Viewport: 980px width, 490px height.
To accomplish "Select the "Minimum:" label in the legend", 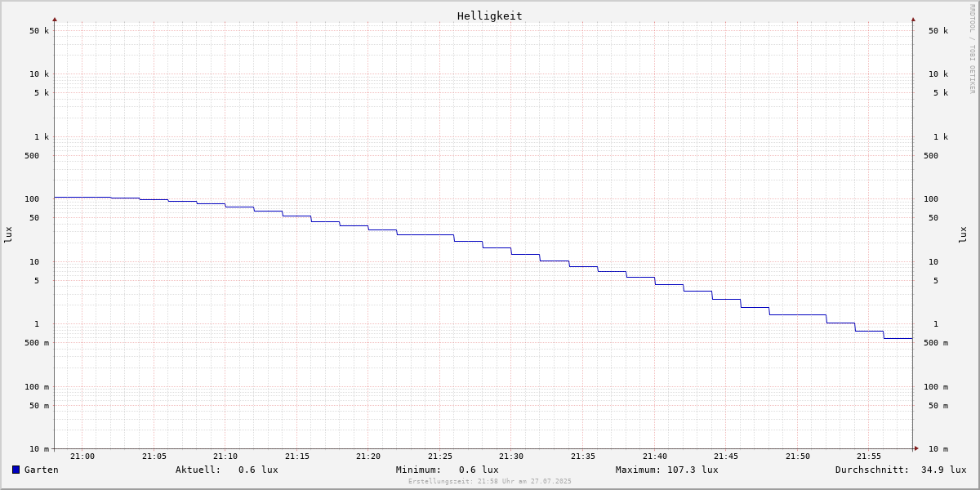I will coord(419,470).
